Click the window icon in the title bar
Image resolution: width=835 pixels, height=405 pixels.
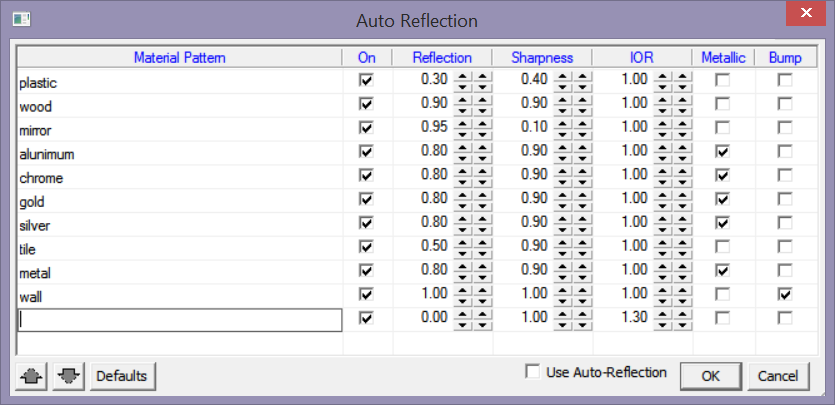click(x=21, y=20)
